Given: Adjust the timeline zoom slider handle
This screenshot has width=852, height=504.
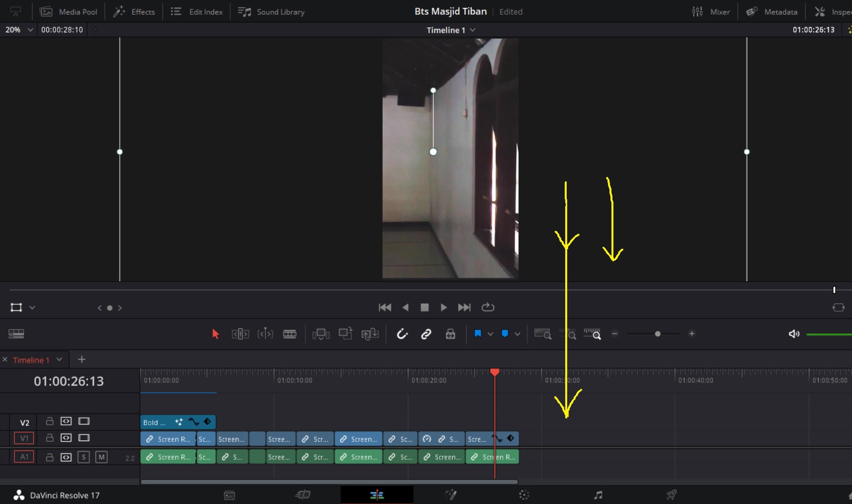Looking at the screenshot, I should pyautogui.click(x=658, y=334).
